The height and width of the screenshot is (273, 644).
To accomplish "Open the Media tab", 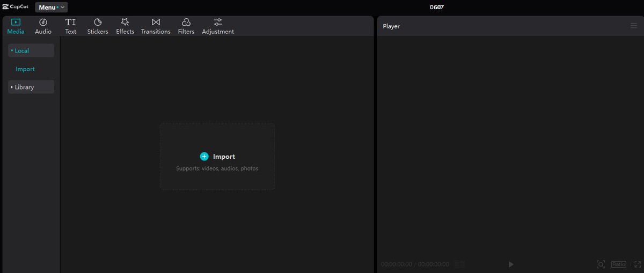I will coord(16,26).
